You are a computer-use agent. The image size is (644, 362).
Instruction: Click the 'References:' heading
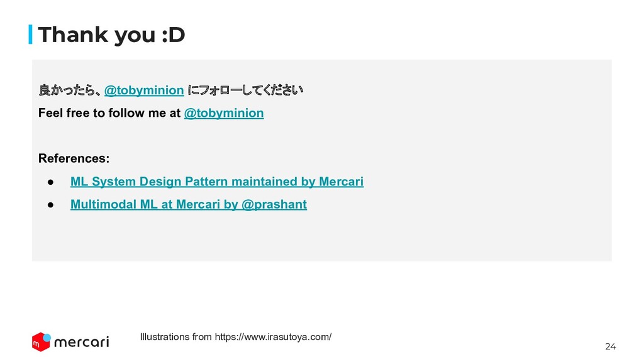pos(74,158)
